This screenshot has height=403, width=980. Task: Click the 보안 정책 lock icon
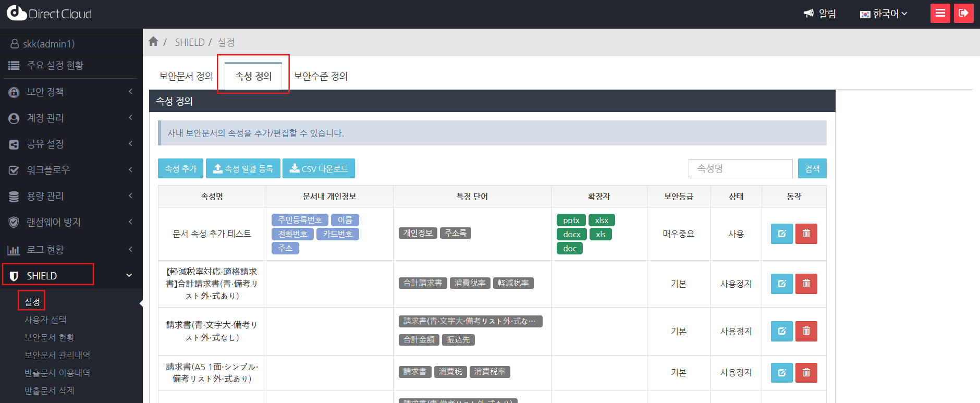[x=14, y=92]
